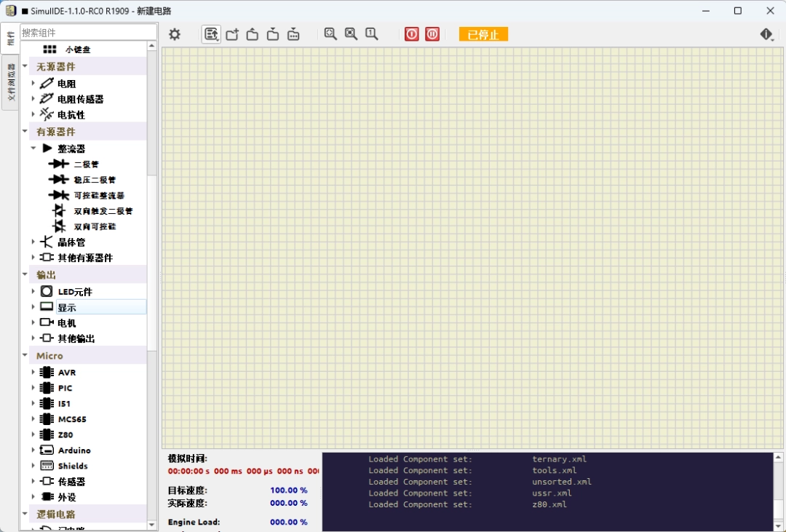This screenshot has height=532, width=786.
Task: Expand the Arduino component group
Action: click(x=33, y=450)
